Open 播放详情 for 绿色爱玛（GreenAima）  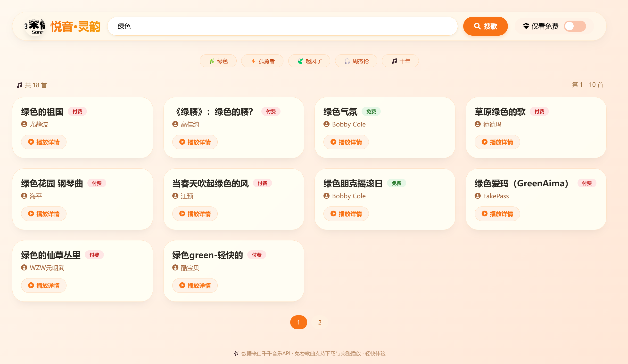pyautogui.click(x=497, y=214)
